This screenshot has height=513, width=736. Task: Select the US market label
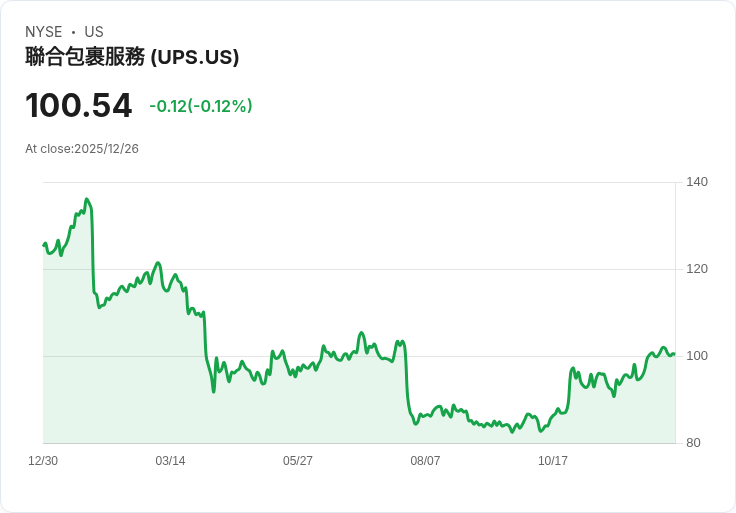[x=94, y=32]
